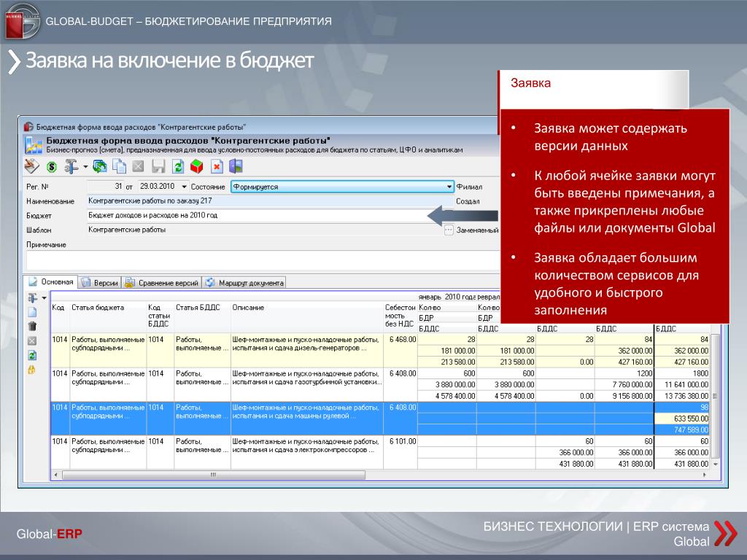Click the cell with 9 156 800.00
This screenshot has width=747, height=560.
click(x=624, y=396)
